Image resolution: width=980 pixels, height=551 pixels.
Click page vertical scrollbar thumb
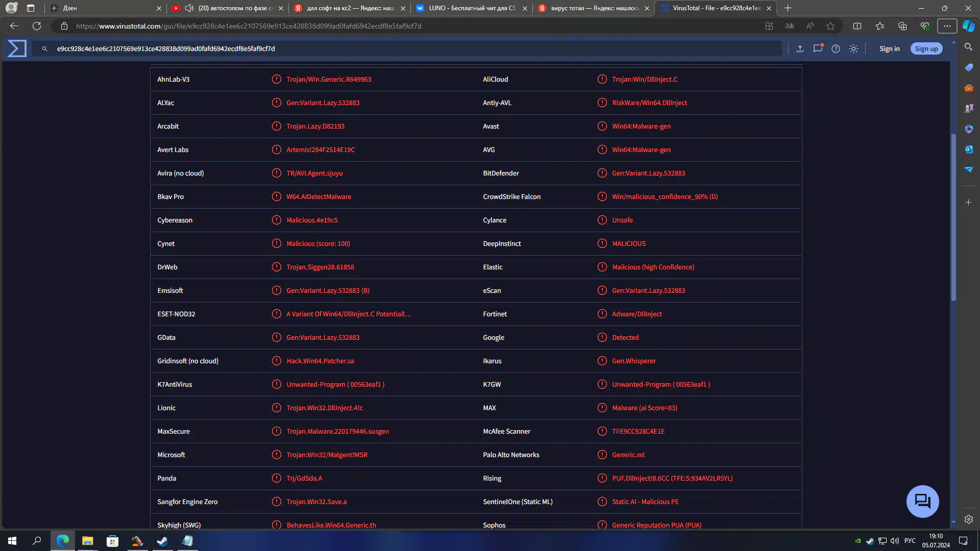pyautogui.click(x=953, y=217)
